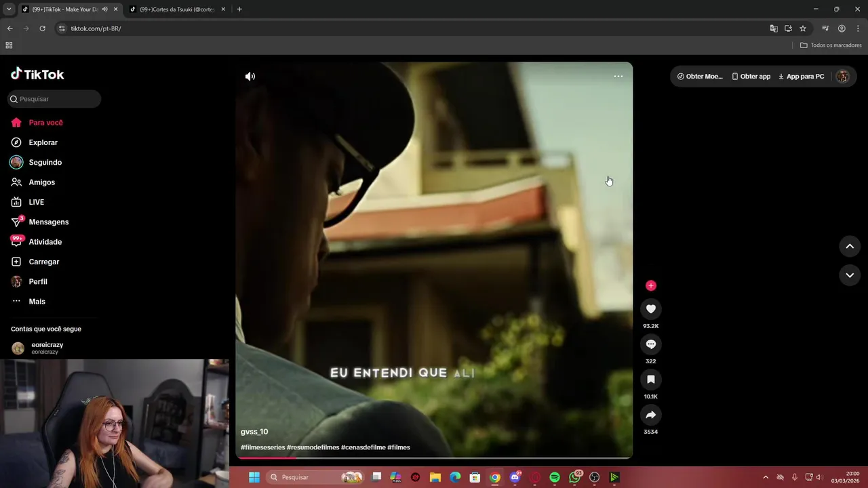Open the comments with the 322 bubble icon
Screen dimensions: 868x488
pyautogui.click(x=650, y=344)
